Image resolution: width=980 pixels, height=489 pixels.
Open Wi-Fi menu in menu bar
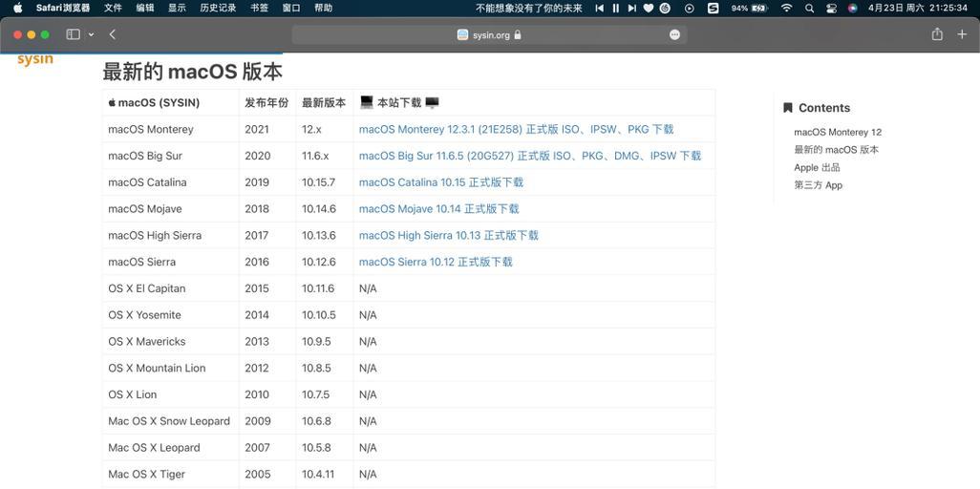point(786,9)
